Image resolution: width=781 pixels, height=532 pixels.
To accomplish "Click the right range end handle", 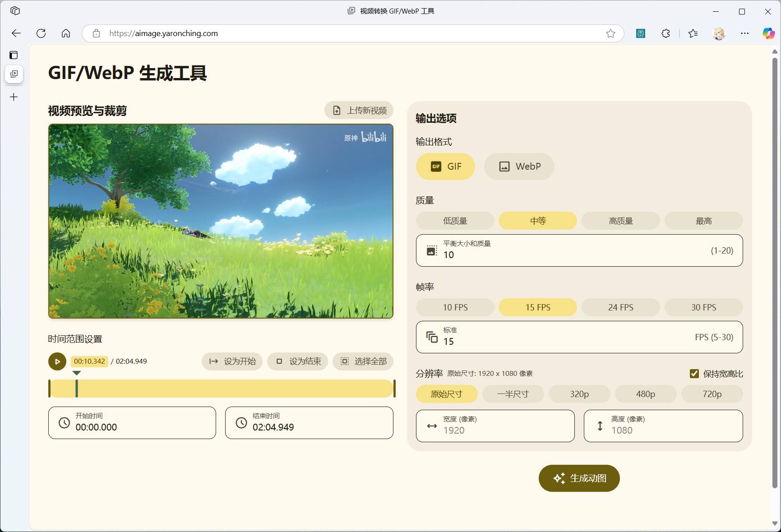I will [394, 389].
